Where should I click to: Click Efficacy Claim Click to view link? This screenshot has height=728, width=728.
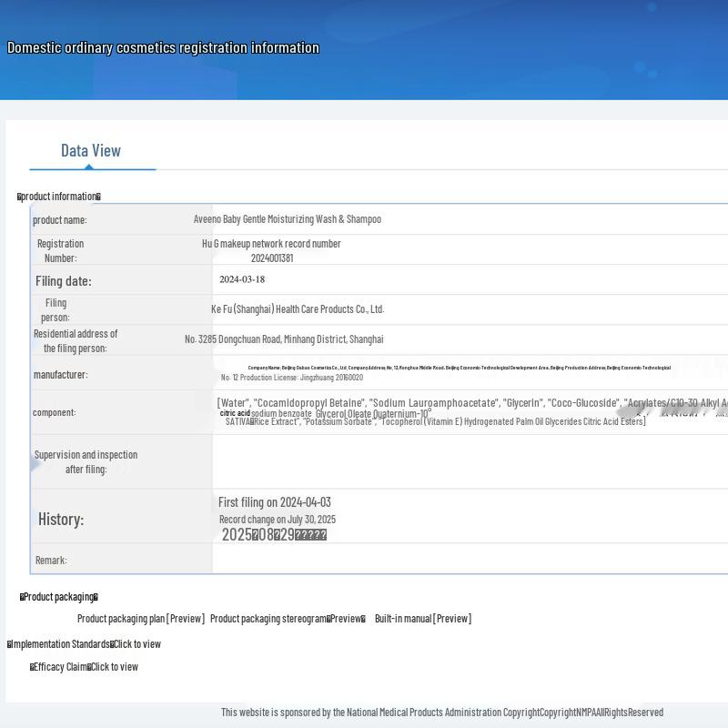84,667
